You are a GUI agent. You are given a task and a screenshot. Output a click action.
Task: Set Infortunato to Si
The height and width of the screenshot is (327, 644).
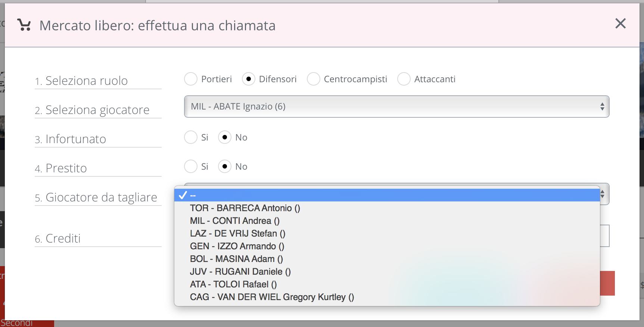coord(191,137)
